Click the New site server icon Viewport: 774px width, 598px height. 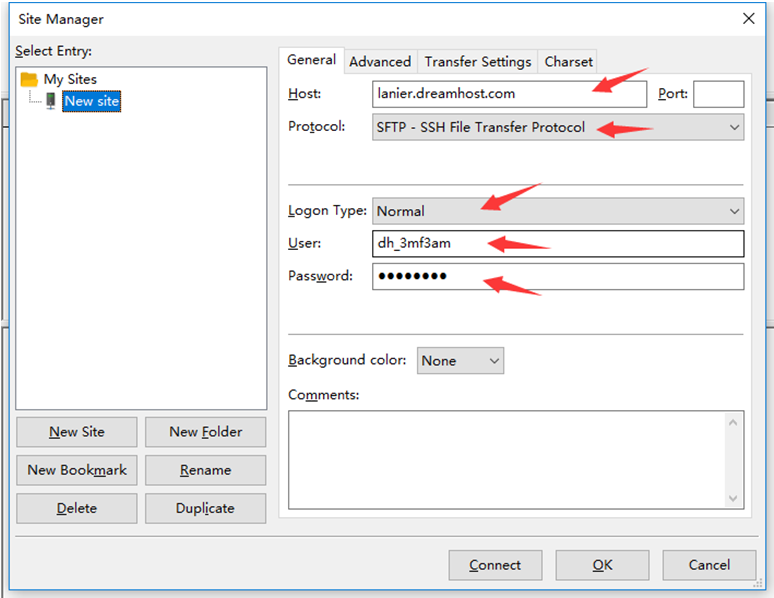pyautogui.click(x=50, y=101)
